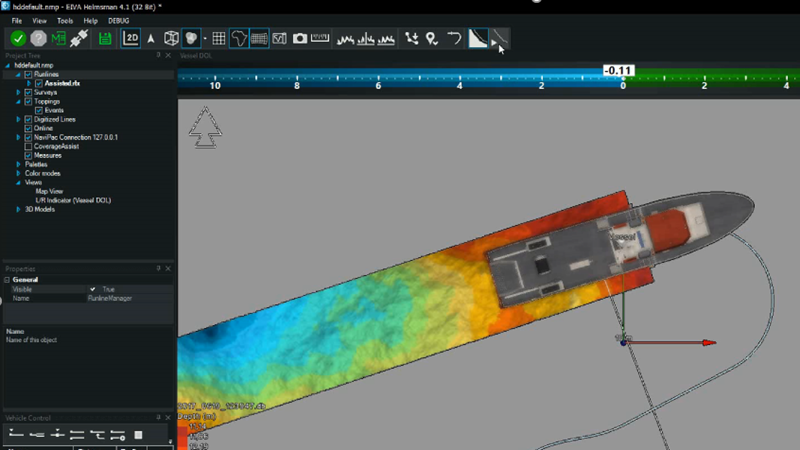
Task: Click the -0.11 offset indicator on scale
Action: 618,70
